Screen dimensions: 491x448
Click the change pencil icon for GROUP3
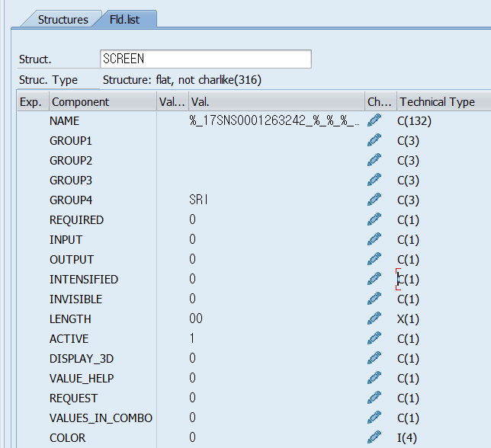coord(374,180)
